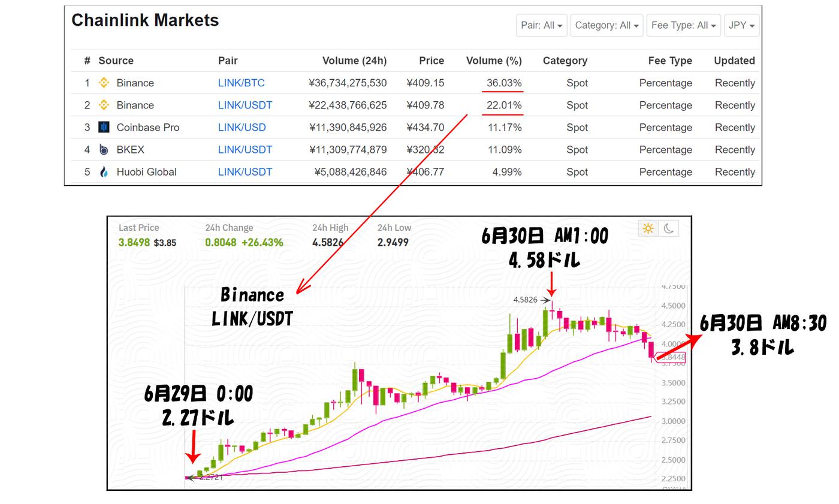Open the Pair: All dropdown

542,25
